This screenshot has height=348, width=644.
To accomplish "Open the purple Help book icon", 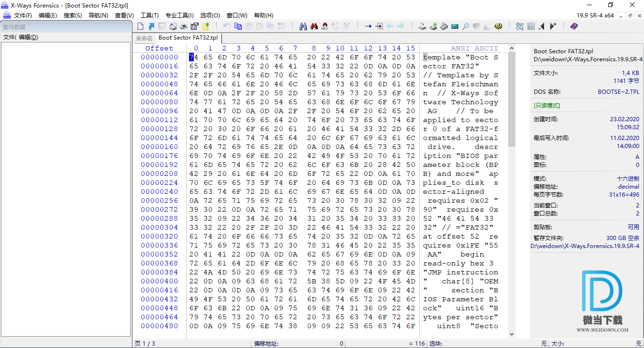I will coord(574,26).
